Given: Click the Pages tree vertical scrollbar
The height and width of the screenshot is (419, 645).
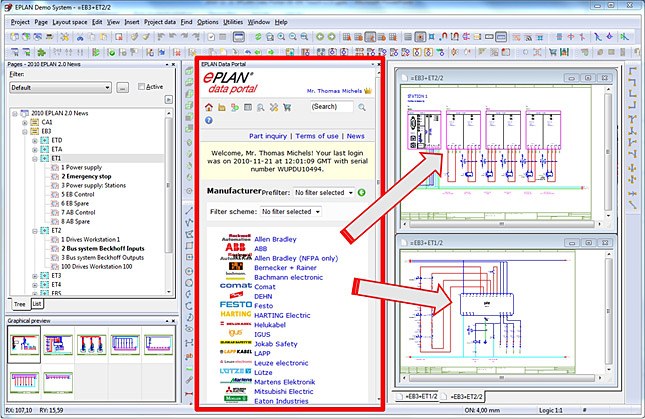Looking at the screenshot, I should point(168,185).
